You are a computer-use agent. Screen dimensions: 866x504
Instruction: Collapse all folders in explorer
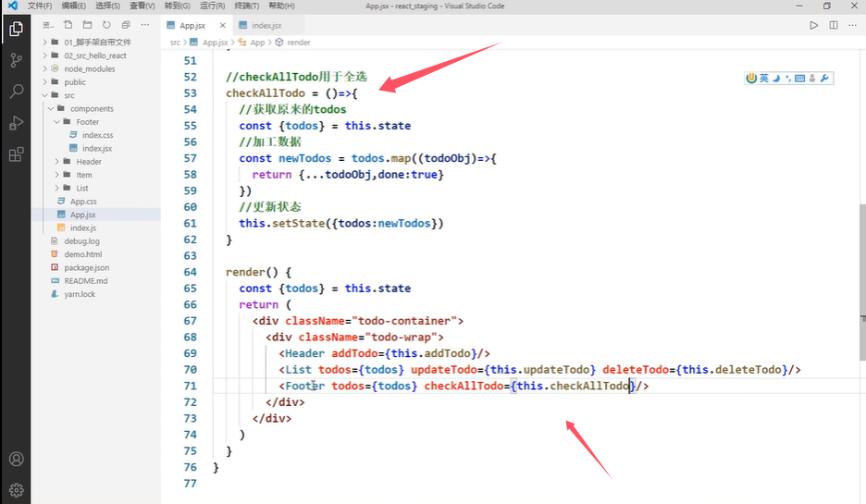coord(126,25)
